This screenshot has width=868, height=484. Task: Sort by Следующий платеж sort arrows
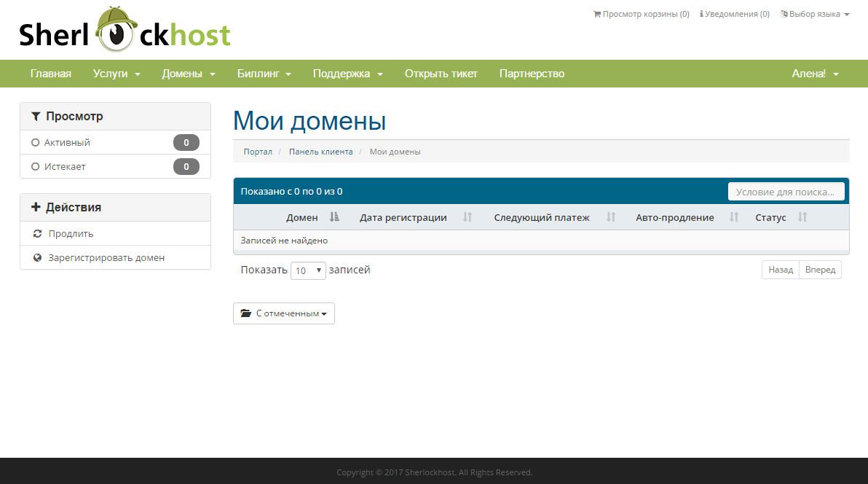pyautogui.click(x=611, y=216)
